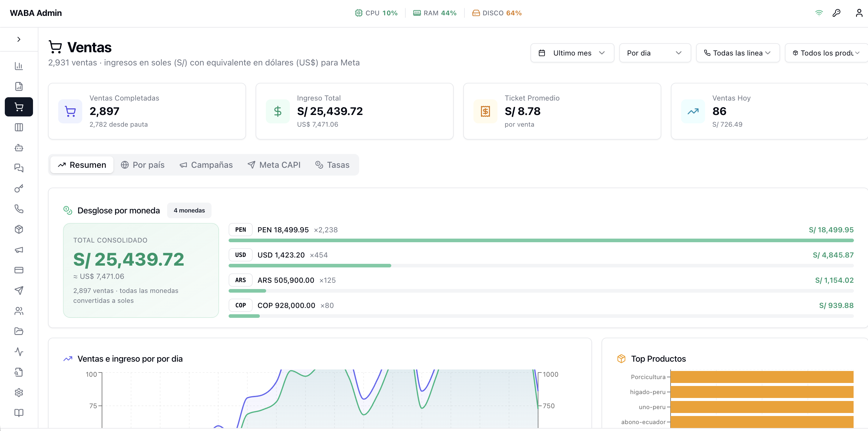Click the 4 monedas badge

[189, 210]
